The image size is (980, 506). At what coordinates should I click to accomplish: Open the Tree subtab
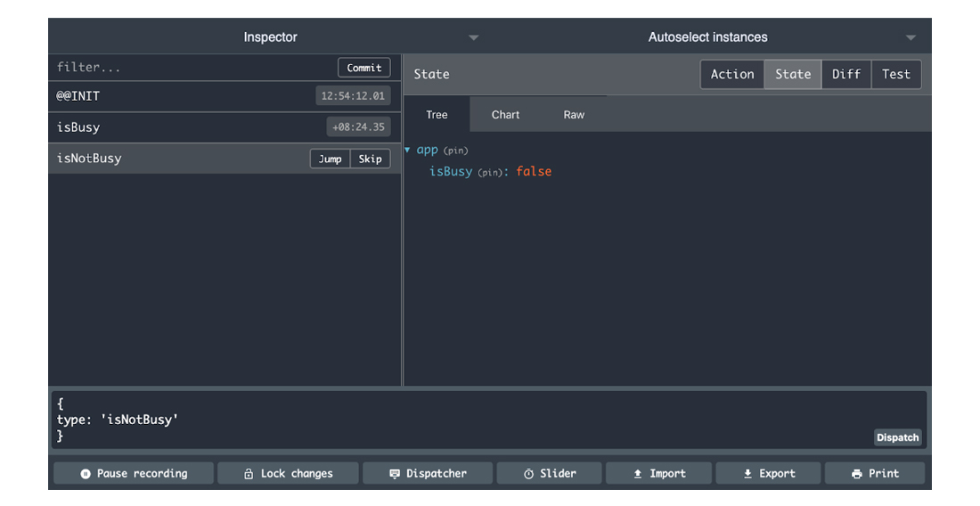coord(437,115)
